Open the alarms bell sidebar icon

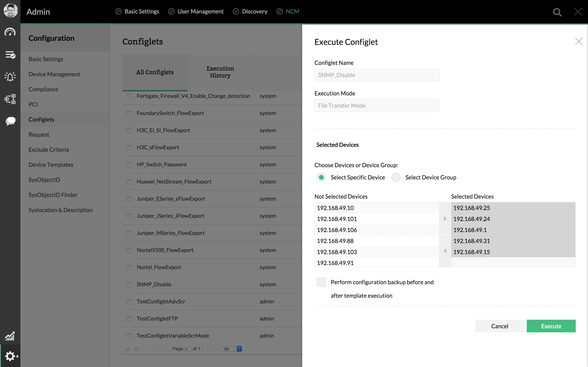pyautogui.click(x=10, y=77)
